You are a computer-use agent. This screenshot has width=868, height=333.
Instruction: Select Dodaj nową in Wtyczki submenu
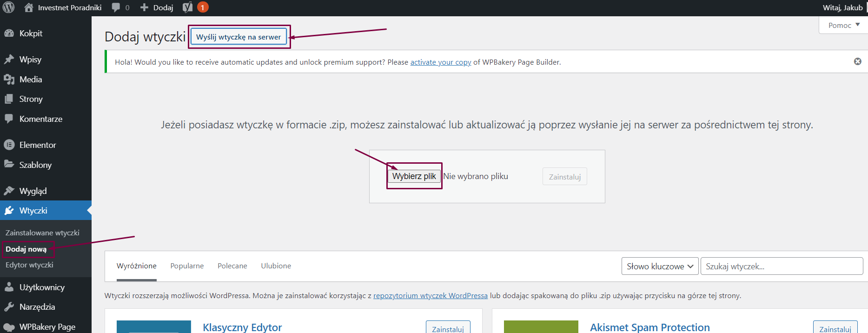pyautogui.click(x=26, y=249)
